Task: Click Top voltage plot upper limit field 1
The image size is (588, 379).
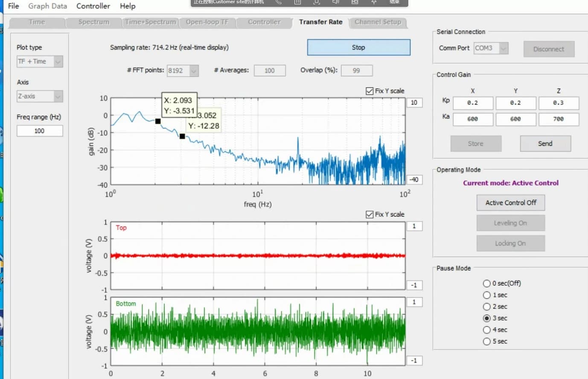Action: tap(414, 226)
